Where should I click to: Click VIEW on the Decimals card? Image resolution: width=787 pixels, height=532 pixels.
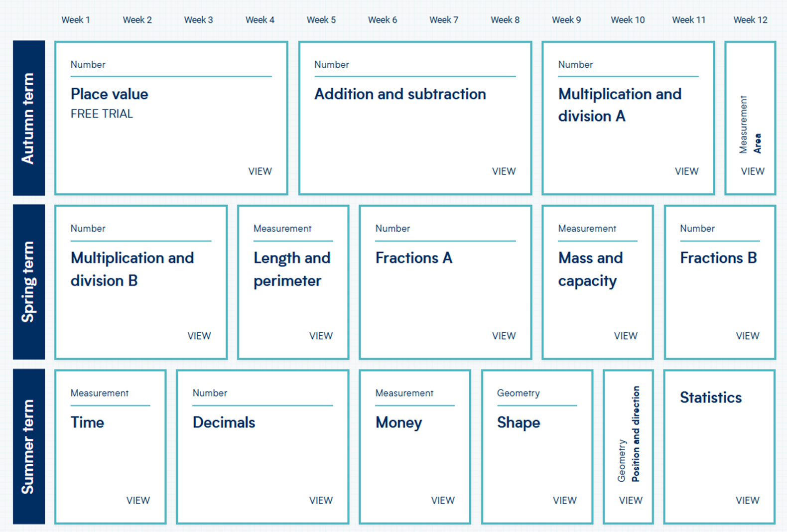pos(321,500)
